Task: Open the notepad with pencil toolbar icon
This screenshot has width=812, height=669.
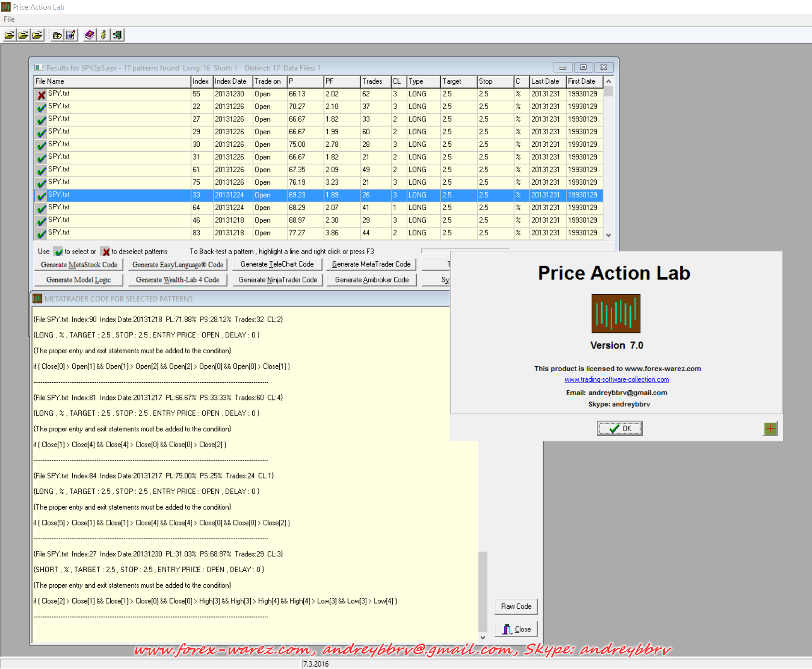Action: [71, 35]
